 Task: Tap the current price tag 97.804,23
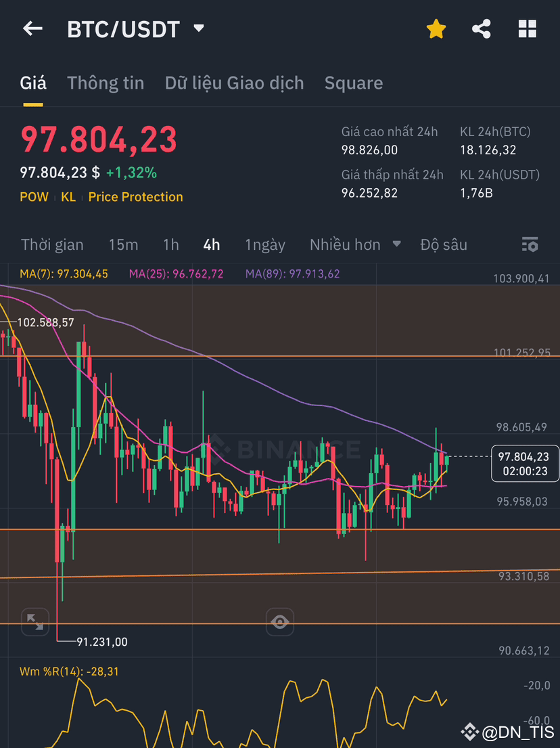[x=523, y=463]
